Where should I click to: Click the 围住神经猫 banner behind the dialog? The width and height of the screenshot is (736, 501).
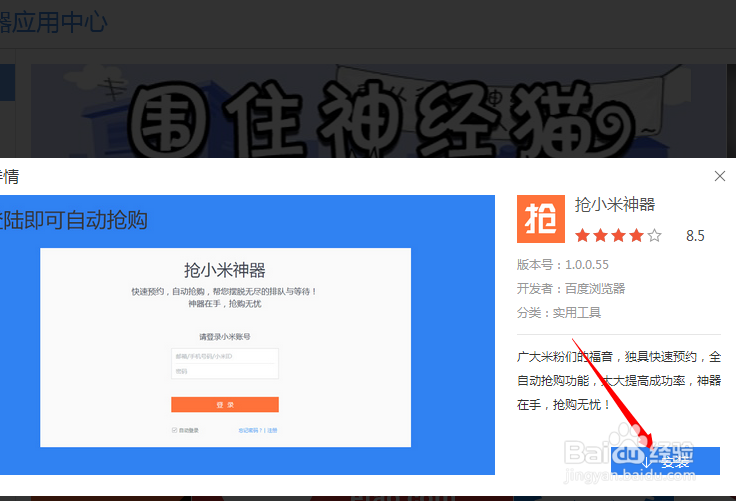tap(378, 111)
